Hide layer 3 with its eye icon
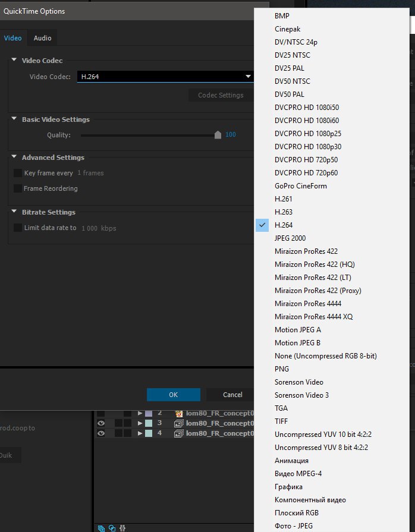 point(101,423)
